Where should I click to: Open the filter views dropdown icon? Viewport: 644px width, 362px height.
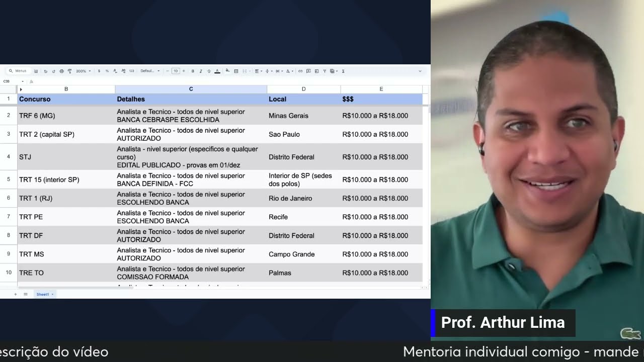[334, 71]
